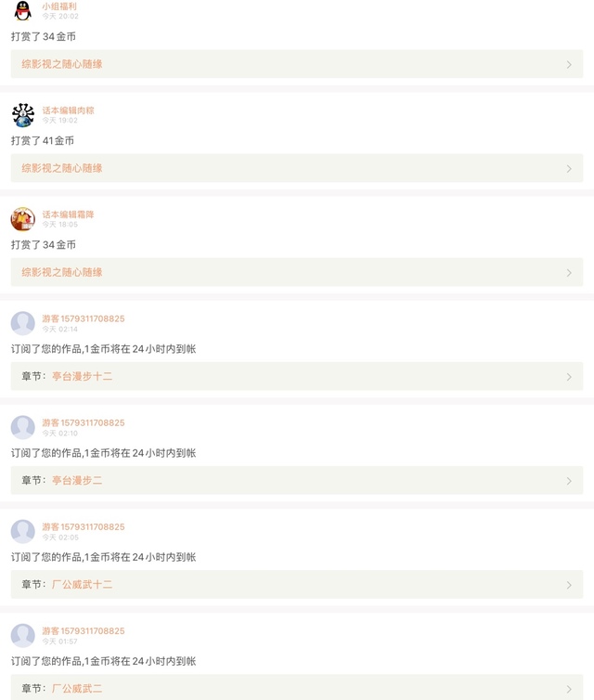Open arrow on the 厂公威武二 chapter row
The image size is (594, 700).
click(569, 689)
